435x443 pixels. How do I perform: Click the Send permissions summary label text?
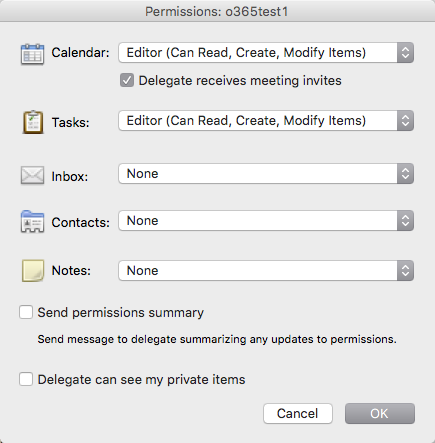[x=121, y=313]
